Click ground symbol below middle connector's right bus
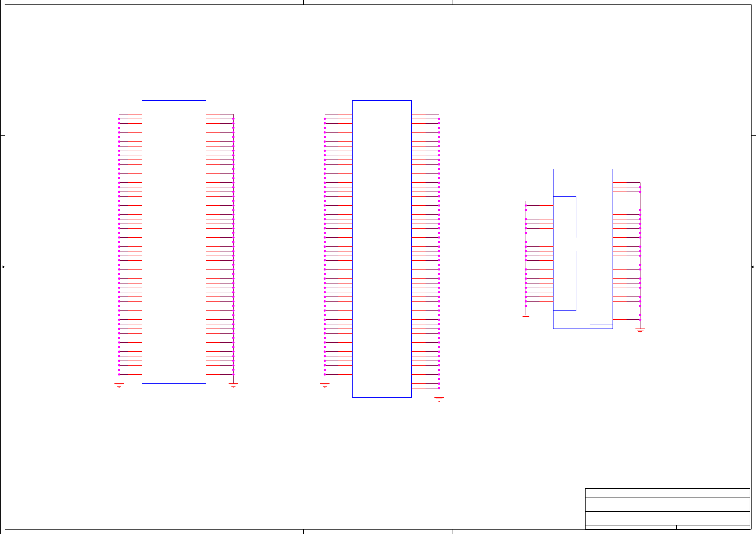This screenshot has width=756, height=534. click(439, 399)
